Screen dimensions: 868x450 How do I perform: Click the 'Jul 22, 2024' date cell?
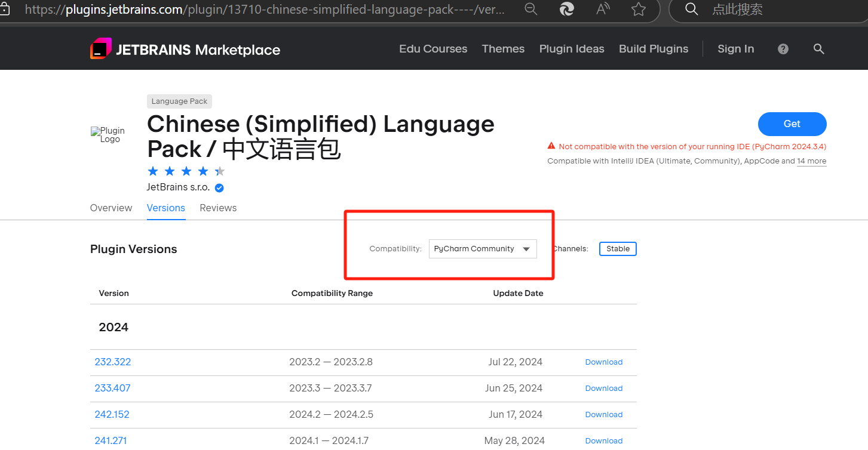coord(515,362)
